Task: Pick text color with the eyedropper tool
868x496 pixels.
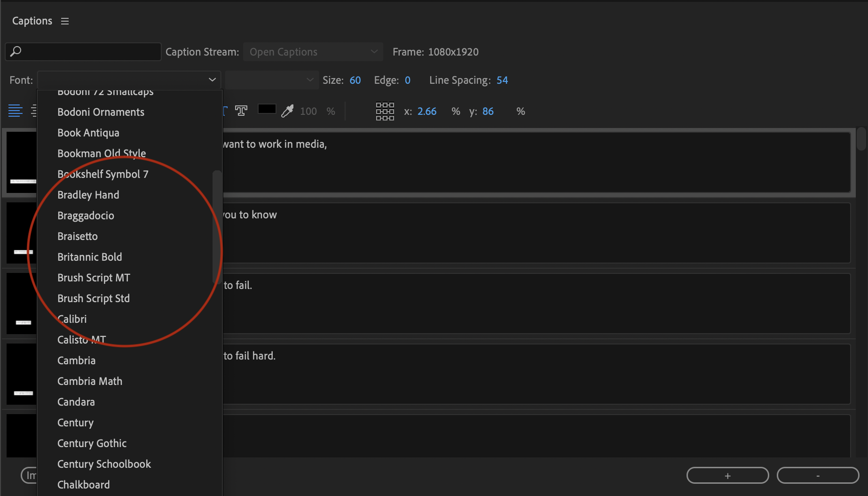Action: point(287,111)
